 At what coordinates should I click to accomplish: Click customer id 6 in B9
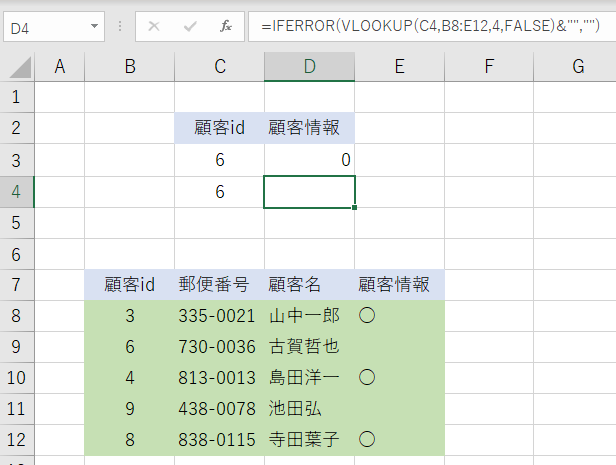click(130, 347)
